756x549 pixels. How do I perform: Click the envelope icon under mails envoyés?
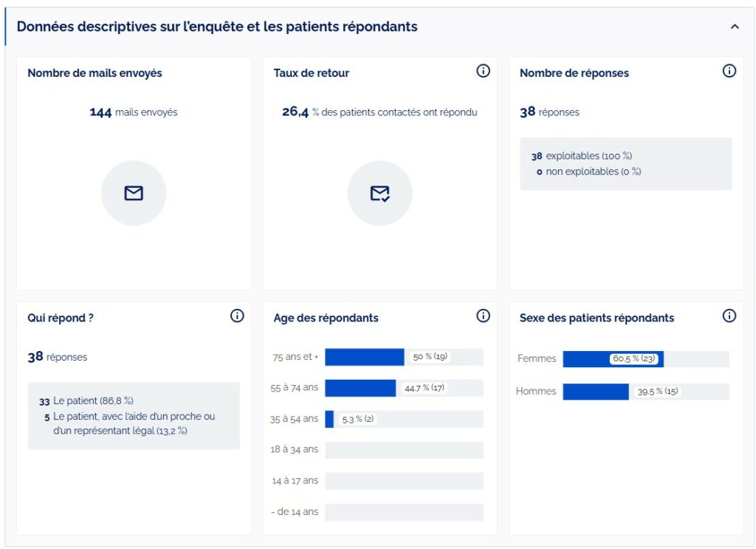(134, 194)
